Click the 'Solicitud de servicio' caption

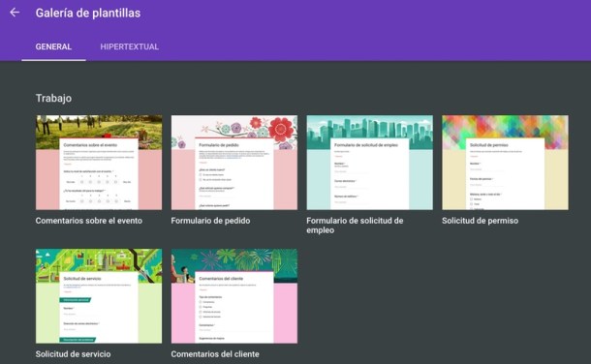(73, 354)
